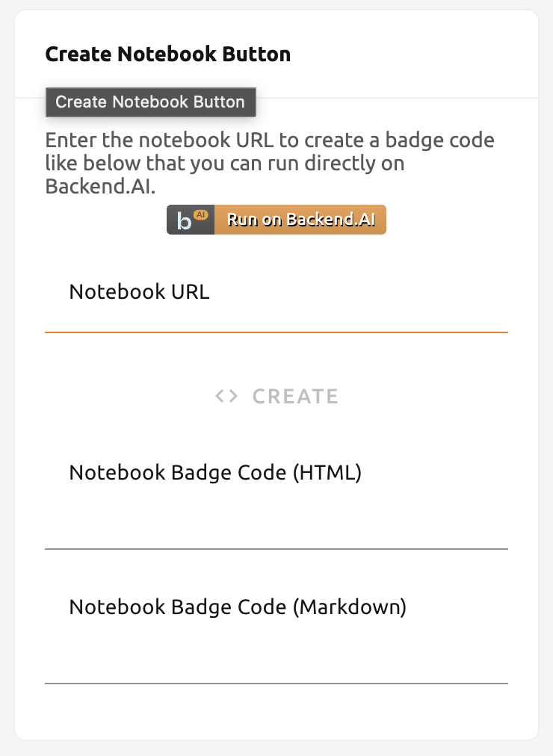This screenshot has height=756, width=553.
Task: Click the orange underline of Notebook URL
Action: pyautogui.click(x=276, y=332)
